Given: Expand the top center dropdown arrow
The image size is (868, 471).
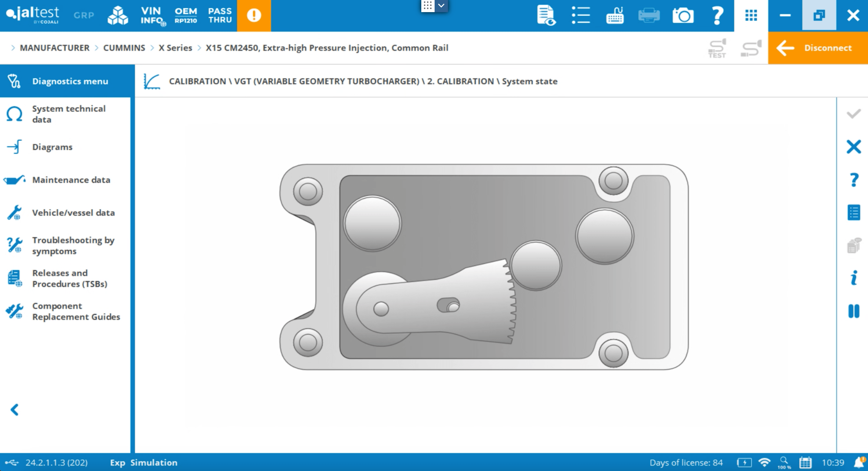Looking at the screenshot, I should click(x=441, y=5).
